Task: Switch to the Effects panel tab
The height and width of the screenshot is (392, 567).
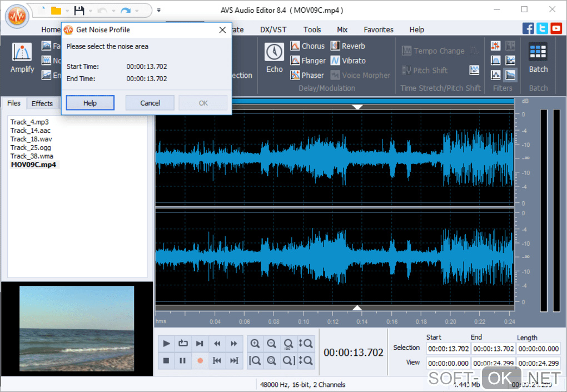Action: (42, 103)
